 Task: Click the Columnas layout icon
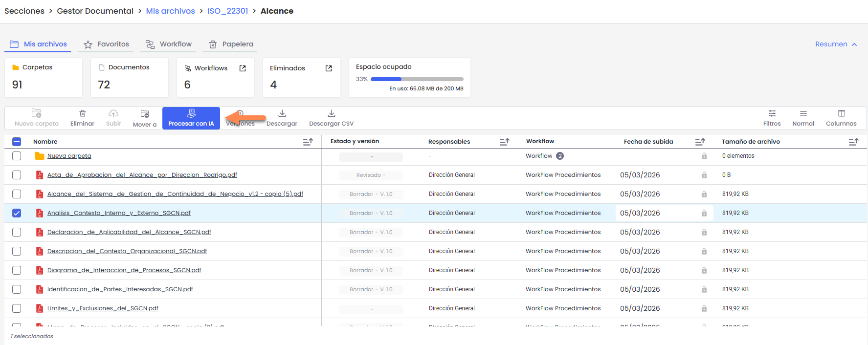(841, 113)
